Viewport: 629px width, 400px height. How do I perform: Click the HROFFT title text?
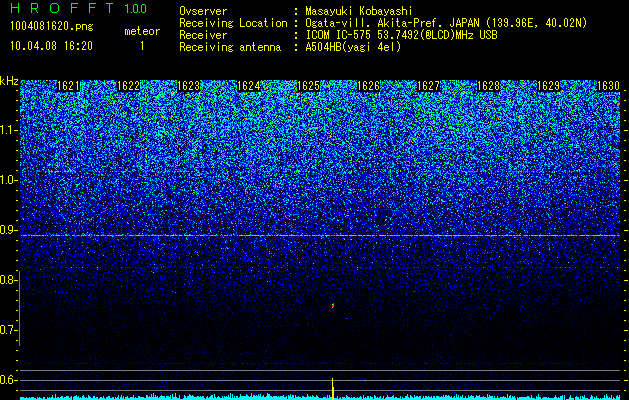(x=62, y=8)
